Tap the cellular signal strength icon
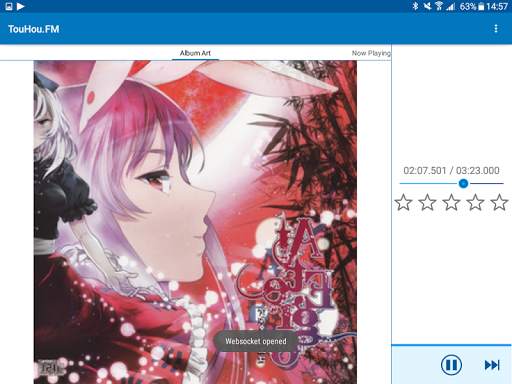Screen dimensions: 512x384 (451, 6)
